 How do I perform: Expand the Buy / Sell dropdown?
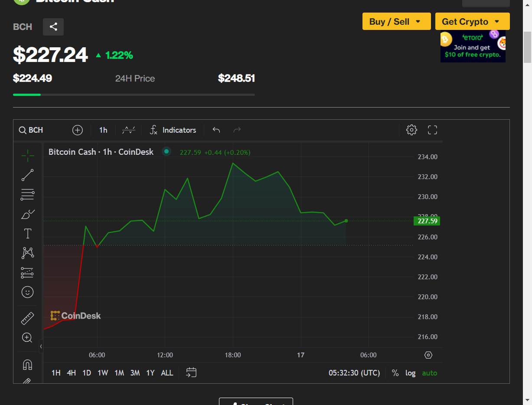tap(396, 21)
